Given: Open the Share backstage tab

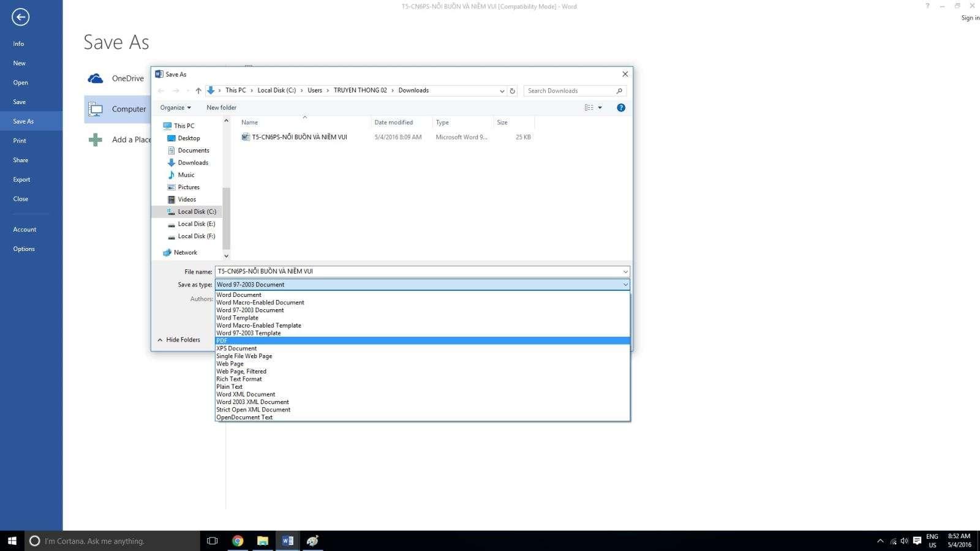Looking at the screenshot, I should click(20, 160).
